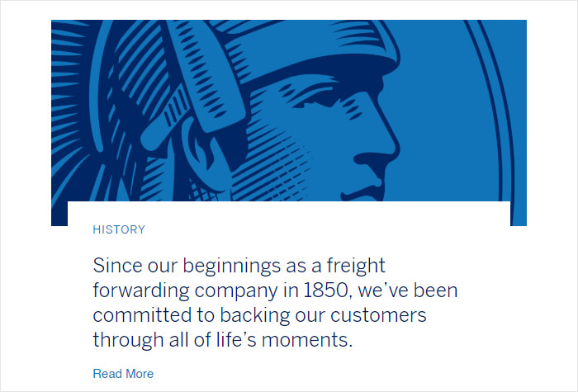Click the year 1850 in the headline

click(x=325, y=290)
